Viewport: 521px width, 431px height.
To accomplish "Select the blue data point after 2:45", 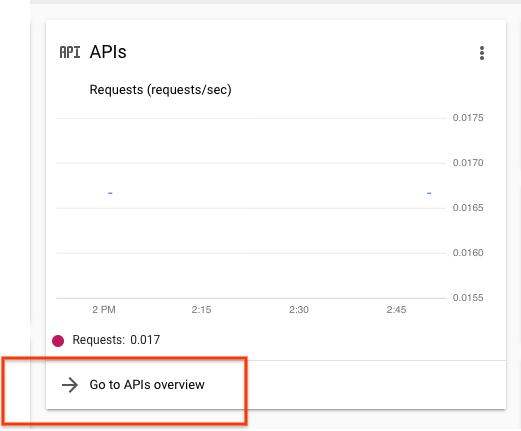I will tap(429, 193).
